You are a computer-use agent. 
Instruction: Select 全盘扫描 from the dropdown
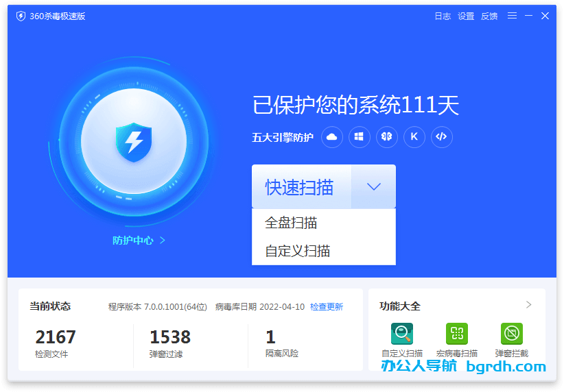pos(324,223)
